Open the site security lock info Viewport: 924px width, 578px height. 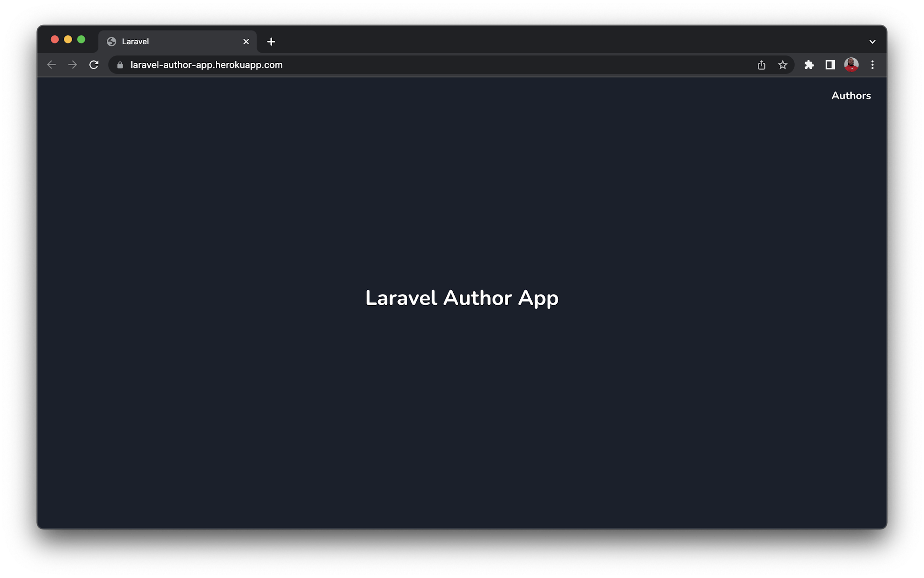pos(120,65)
